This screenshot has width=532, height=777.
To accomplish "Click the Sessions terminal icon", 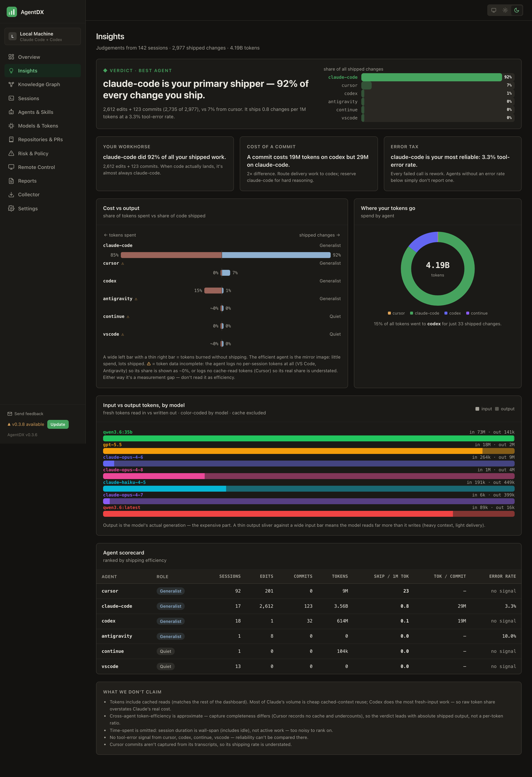I will pos(11,98).
